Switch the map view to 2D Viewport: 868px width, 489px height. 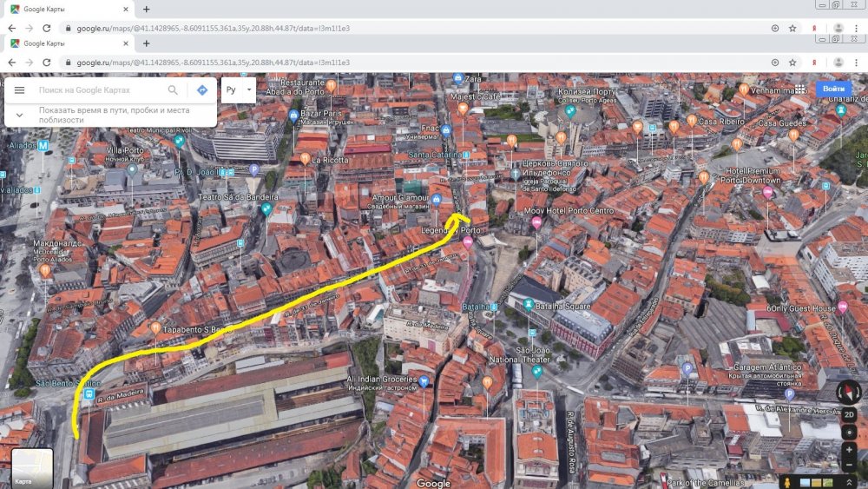pyautogui.click(x=849, y=415)
